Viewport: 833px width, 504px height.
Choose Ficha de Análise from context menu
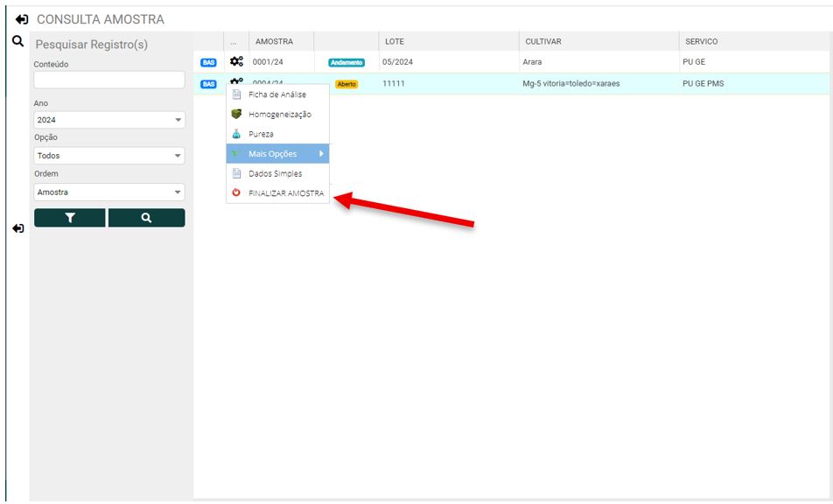coord(276,94)
